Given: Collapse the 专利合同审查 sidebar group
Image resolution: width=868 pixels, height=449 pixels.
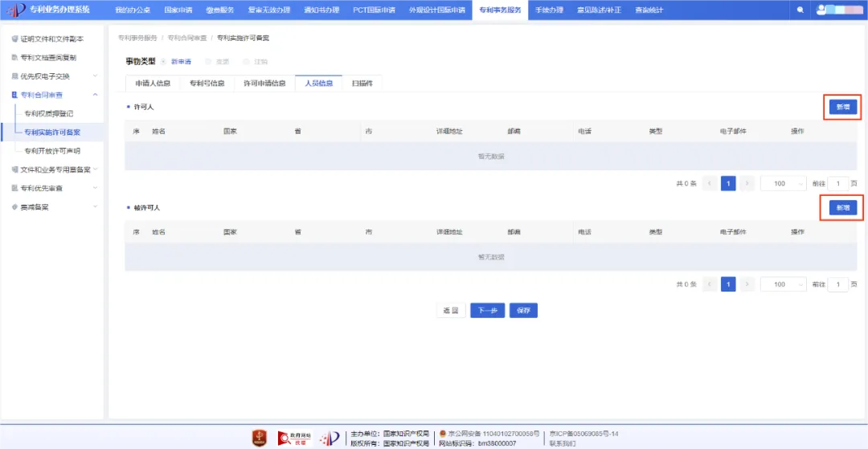Looking at the screenshot, I should pyautogui.click(x=95, y=95).
